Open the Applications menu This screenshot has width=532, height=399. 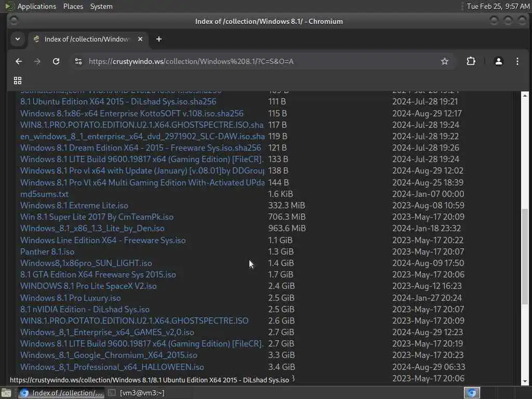[37, 6]
